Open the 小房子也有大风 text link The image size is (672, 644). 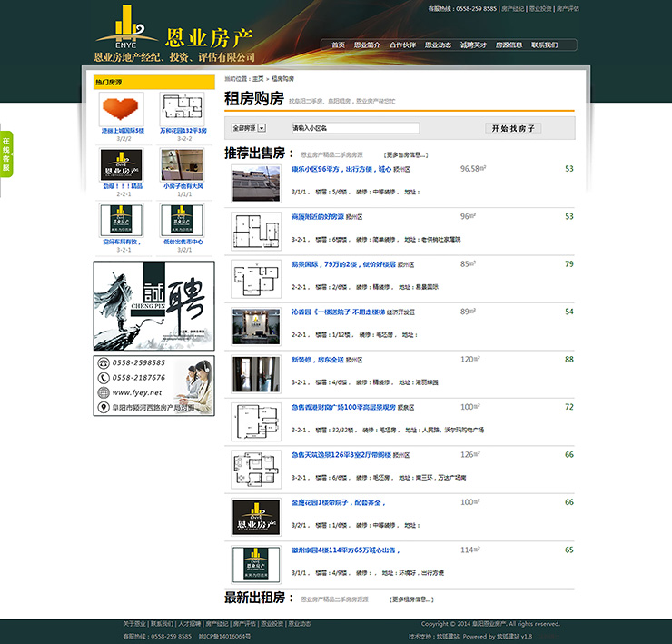[x=183, y=186]
